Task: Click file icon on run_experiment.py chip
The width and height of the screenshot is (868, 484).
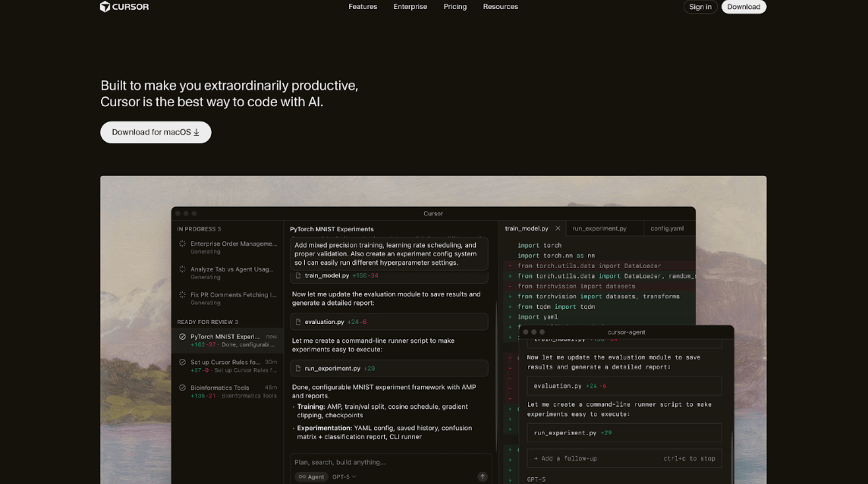Action: coord(298,368)
